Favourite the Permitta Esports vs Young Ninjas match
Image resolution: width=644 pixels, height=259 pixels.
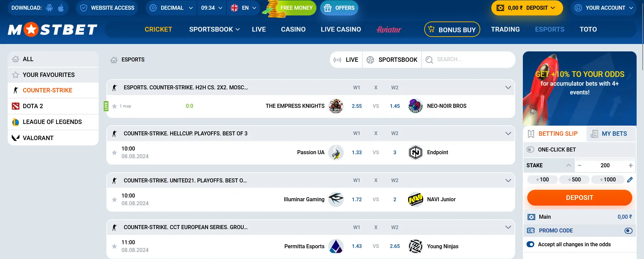point(114,246)
